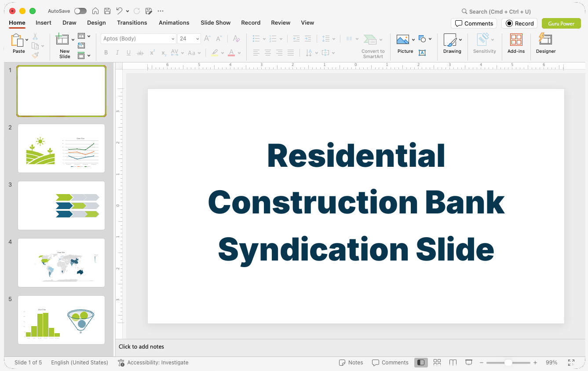Click the Picture insert icon
Screen dimensions: 588x371
(403, 40)
